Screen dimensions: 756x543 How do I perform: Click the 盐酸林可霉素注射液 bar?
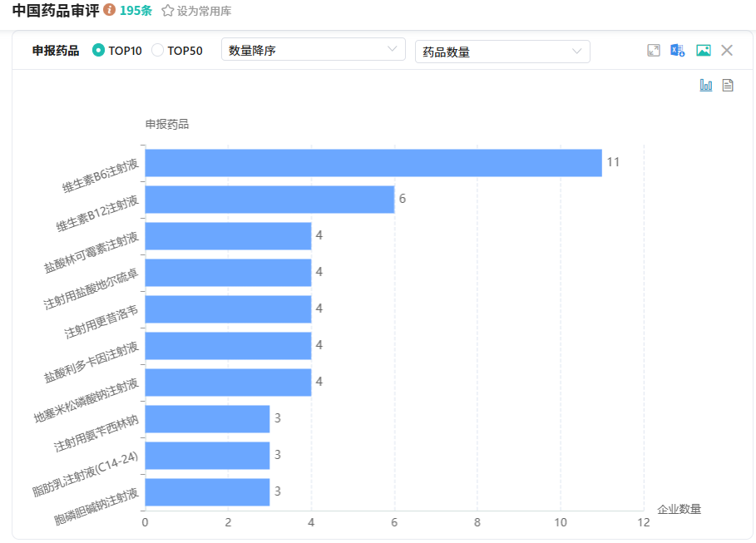pos(228,235)
